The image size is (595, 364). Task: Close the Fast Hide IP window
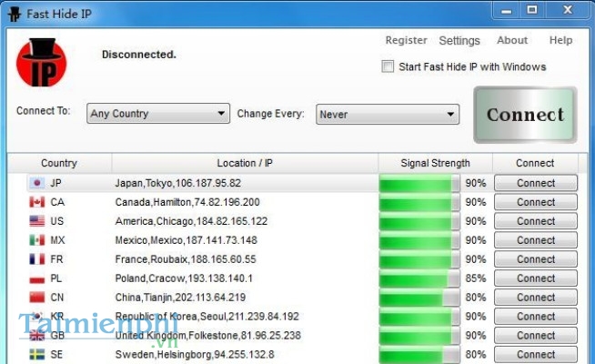click(x=568, y=11)
